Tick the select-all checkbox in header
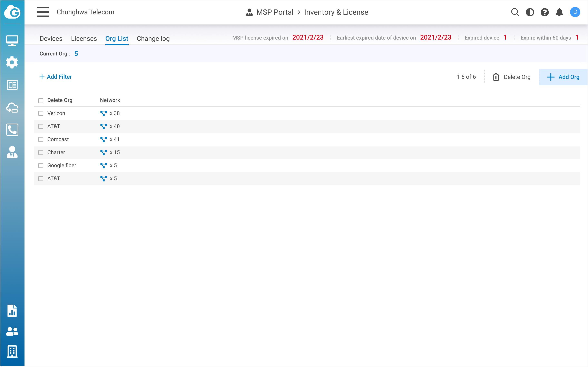This screenshot has width=588, height=367. click(41, 101)
